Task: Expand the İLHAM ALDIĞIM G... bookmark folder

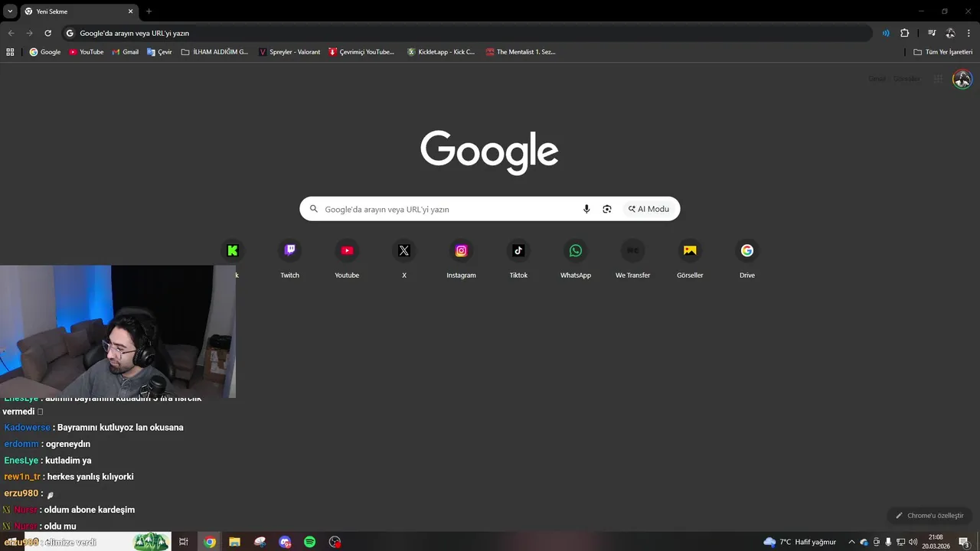Action: 214,52
